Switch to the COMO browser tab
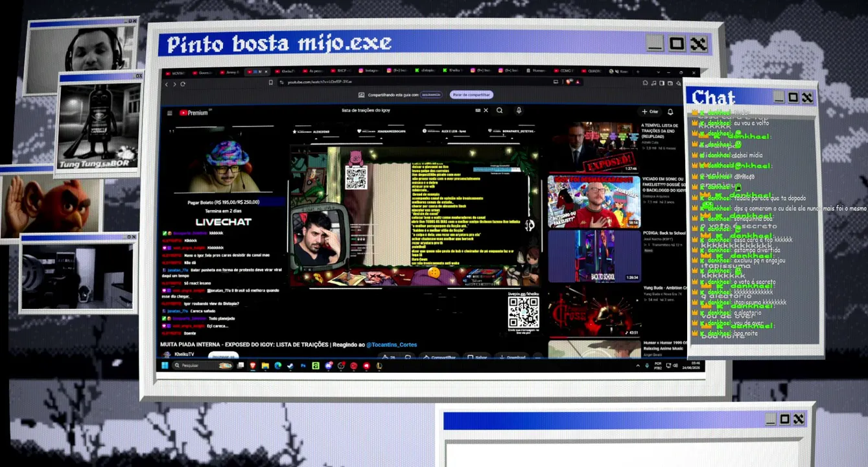Screen dimensions: 868x467 click(x=564, y=71)
